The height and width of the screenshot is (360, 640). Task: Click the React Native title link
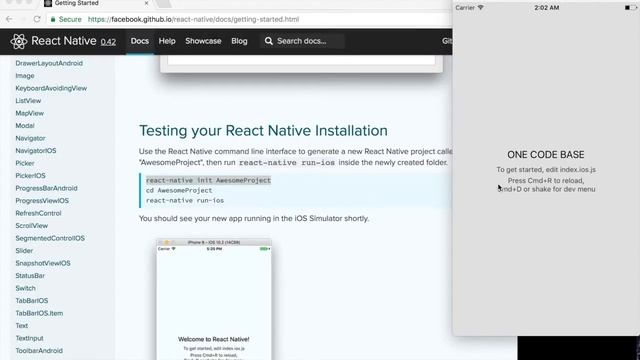64,41
